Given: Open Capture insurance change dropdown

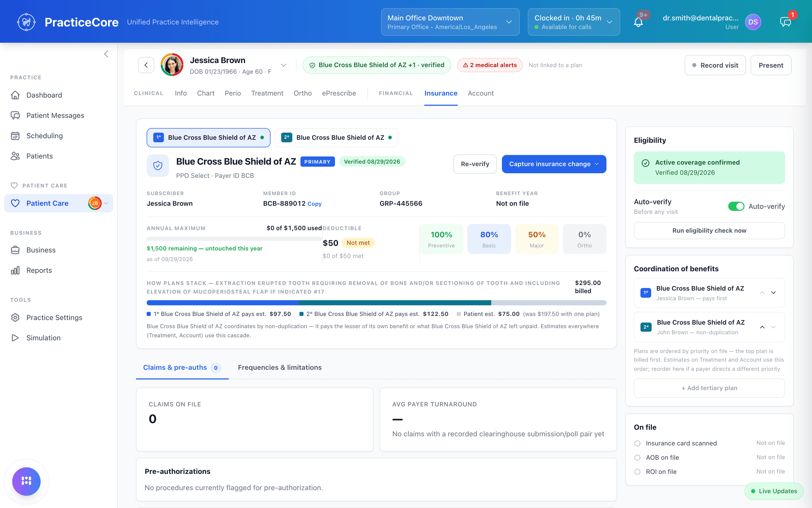Looking at the screenshot, I should tap(553, 164).
